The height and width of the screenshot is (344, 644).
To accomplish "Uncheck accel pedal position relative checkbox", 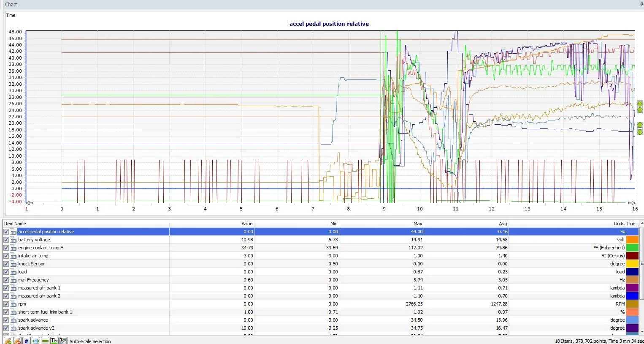I will pos(6,232).
